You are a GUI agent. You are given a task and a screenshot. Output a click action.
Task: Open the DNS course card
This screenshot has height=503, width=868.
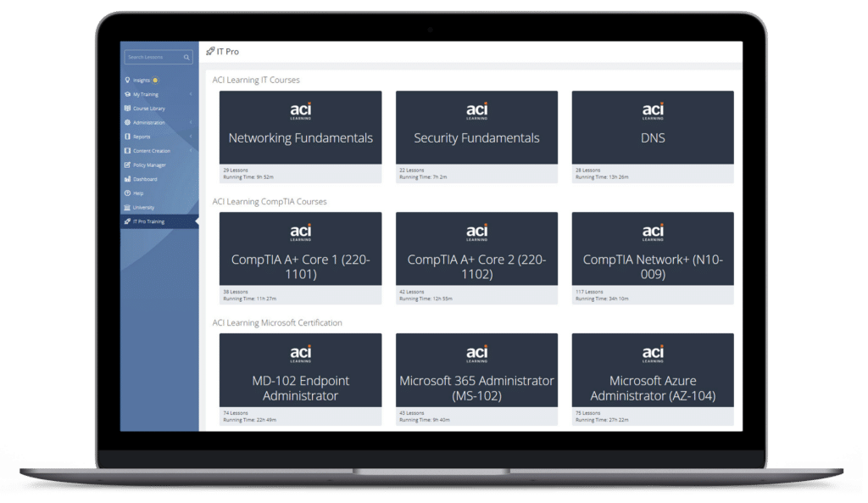pyautogui.click(x=653, y=137)
